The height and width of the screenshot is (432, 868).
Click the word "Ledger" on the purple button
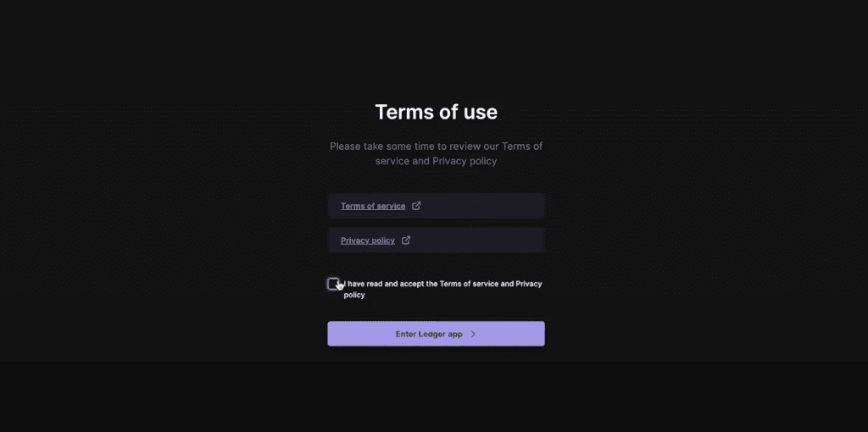point(432,334)
